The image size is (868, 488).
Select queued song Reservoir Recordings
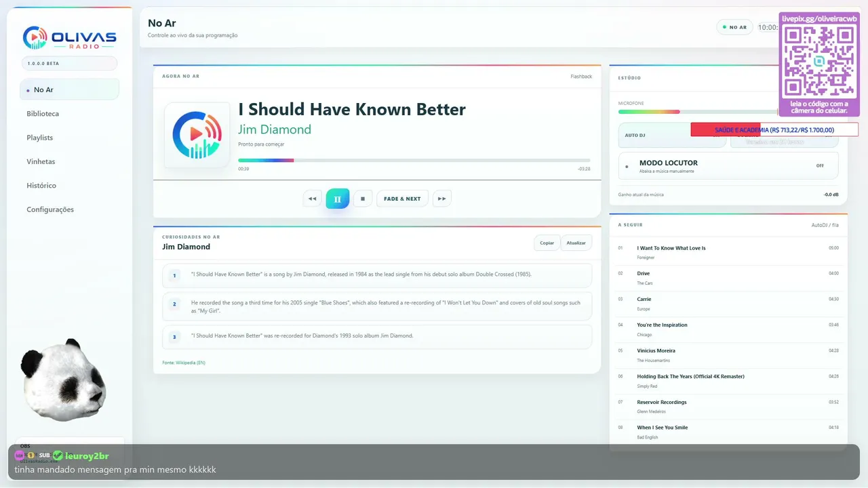[728, 407]
